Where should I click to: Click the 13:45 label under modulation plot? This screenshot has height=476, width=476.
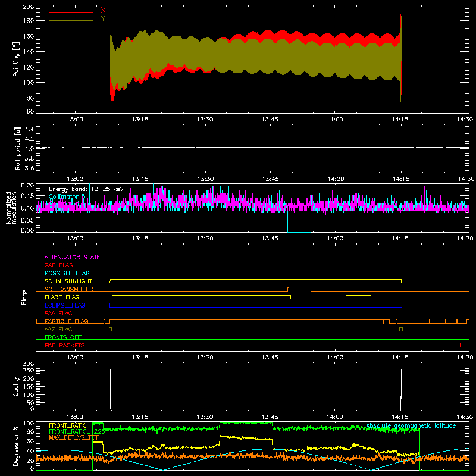270,239
